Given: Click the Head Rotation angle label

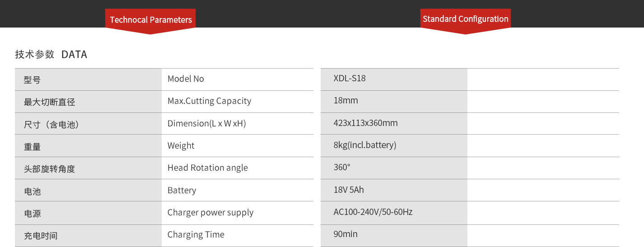Looking at the screenshot, I should (x=208, y=168).
